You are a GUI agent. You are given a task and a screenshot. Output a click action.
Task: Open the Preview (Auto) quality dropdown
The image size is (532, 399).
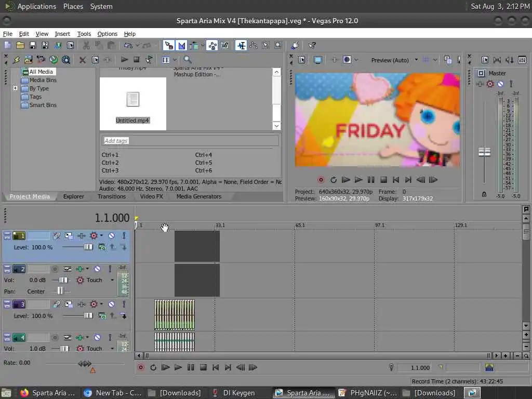click(394, 60)
